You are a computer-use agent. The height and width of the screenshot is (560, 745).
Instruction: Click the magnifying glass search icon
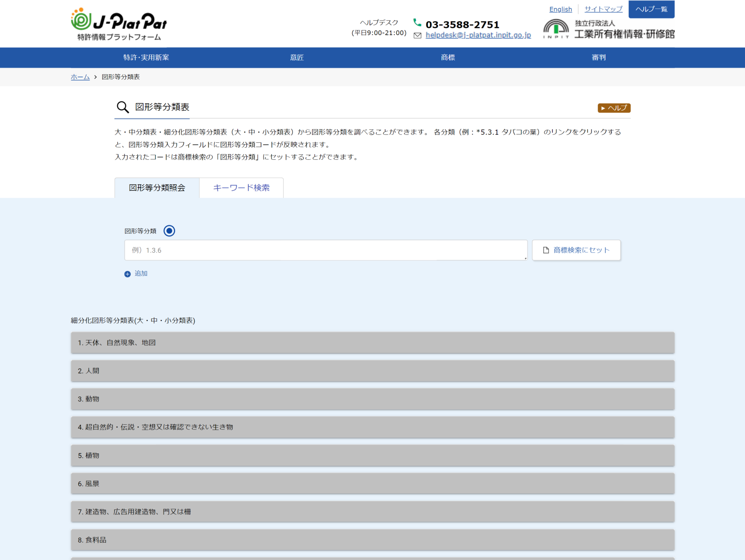123,107
